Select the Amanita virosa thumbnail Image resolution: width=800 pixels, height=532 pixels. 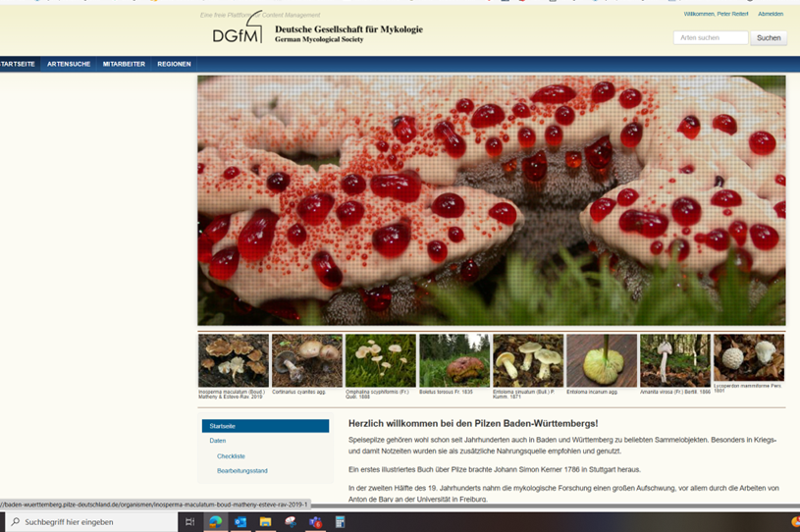point(674,360)
